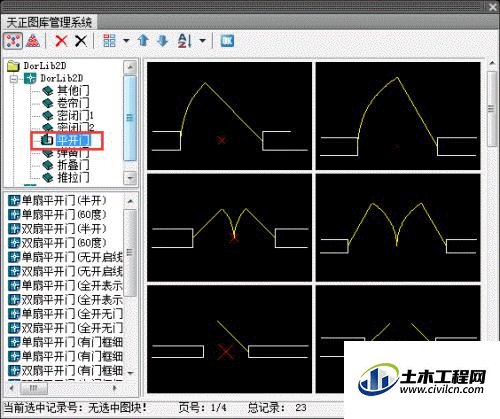Click the block list scroll-down arrow

[130, 373]
